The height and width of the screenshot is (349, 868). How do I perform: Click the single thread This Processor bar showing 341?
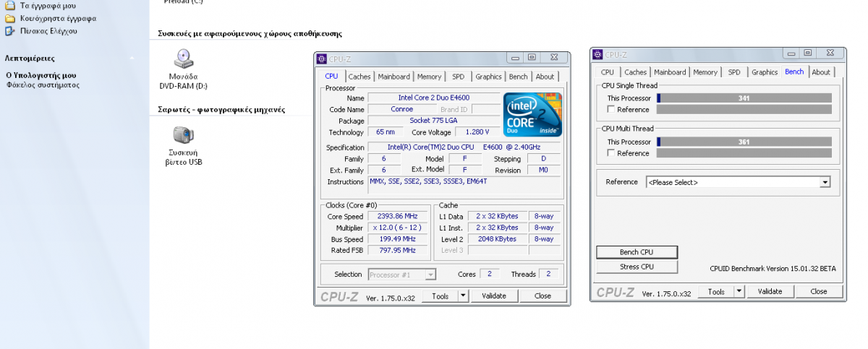point(744,98)
